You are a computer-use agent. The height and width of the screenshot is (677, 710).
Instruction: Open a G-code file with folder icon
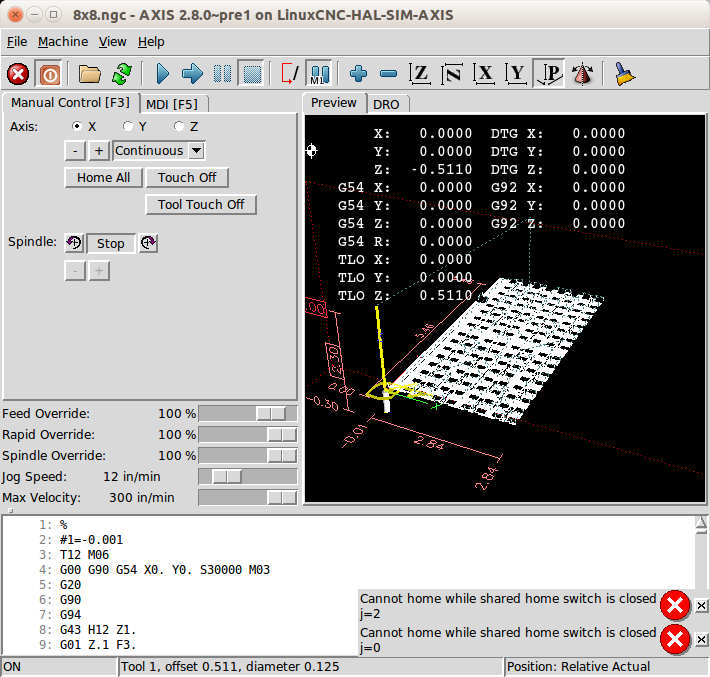click(89, 74)
